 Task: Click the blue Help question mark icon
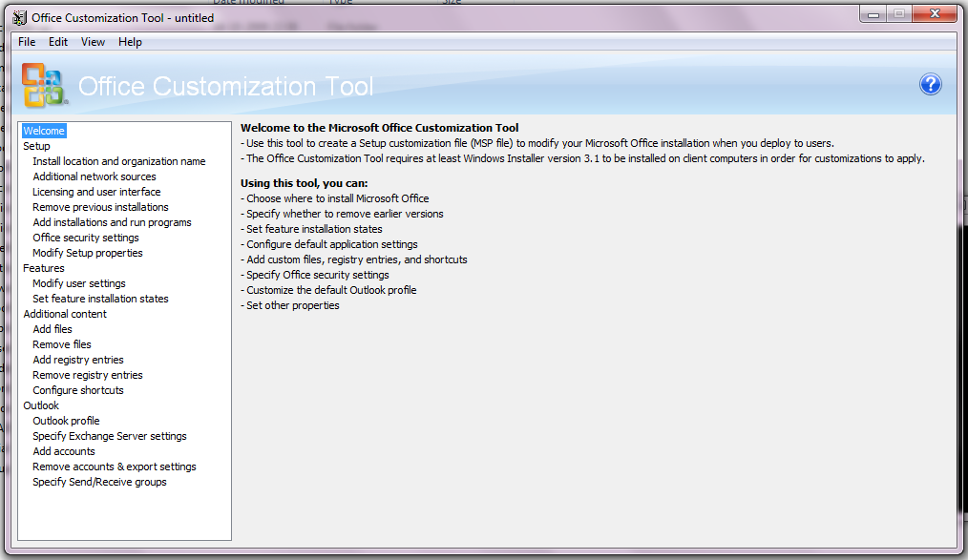pos(931,85)
